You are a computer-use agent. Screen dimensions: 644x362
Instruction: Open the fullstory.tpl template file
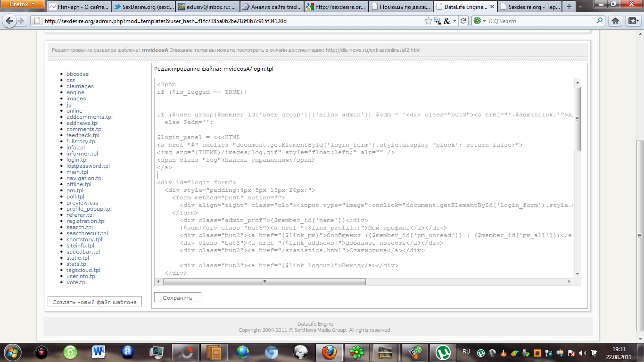(82, 141)
